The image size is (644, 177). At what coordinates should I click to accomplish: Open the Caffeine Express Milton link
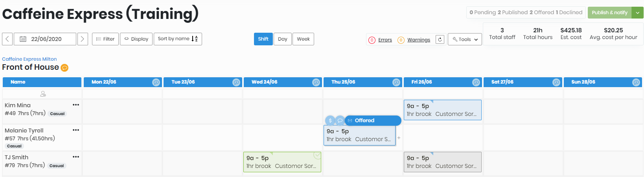(x=29, y=59)
